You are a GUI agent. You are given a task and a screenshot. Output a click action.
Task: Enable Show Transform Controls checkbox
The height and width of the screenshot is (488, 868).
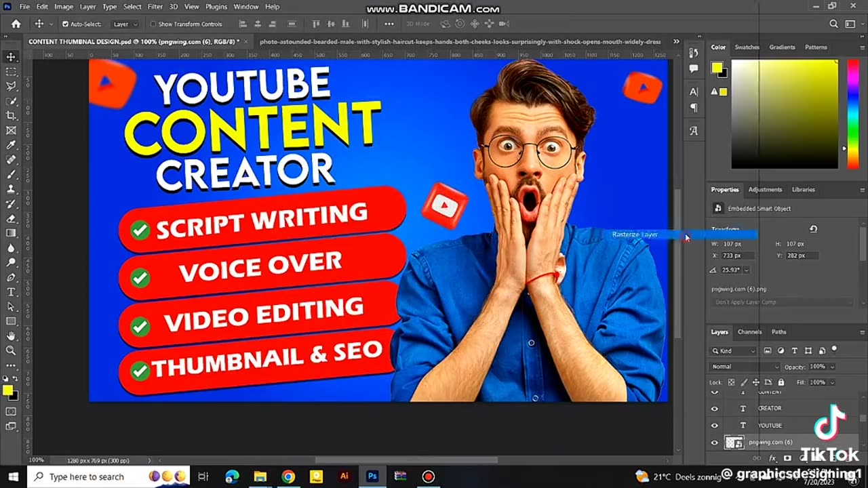click(153, 24)
